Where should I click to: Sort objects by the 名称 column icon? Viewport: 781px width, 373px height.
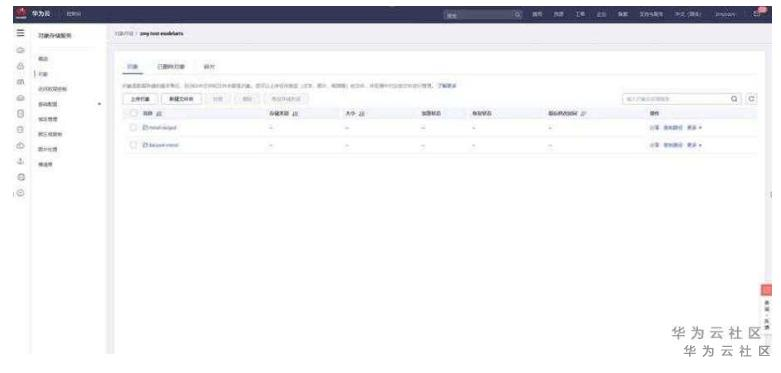(159, 114)
